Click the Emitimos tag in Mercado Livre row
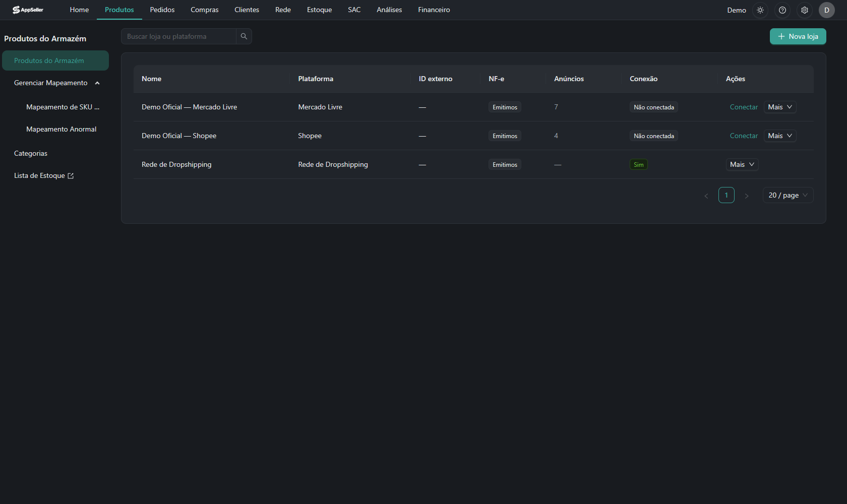 pyautogui.click(x=505, y=107)
